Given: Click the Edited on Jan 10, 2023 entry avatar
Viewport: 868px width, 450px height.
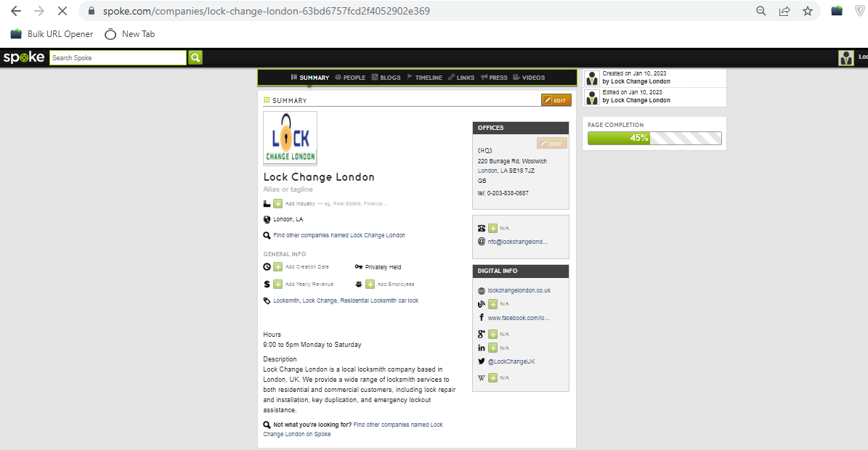Looking at the screenshot, I should 592,97.
